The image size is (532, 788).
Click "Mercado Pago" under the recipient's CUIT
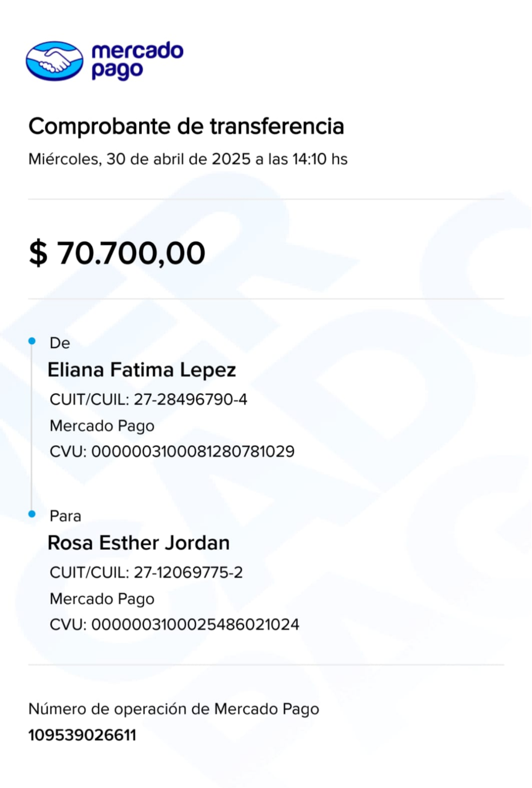tap(102, 599)
